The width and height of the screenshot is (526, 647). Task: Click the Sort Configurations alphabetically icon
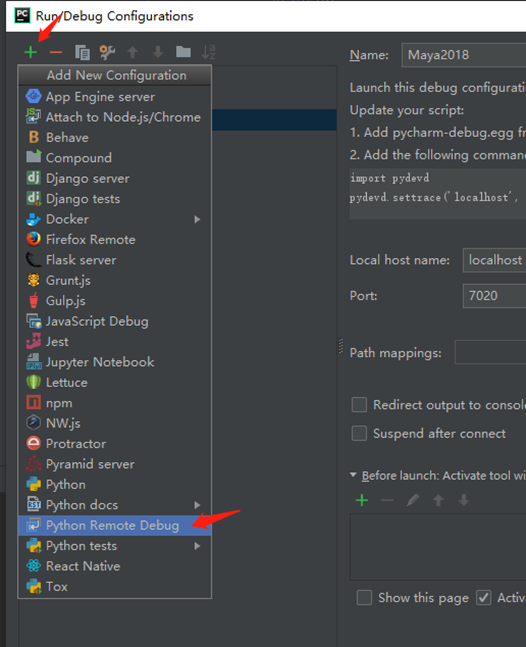pyautogui.click(x=209, y=52)
